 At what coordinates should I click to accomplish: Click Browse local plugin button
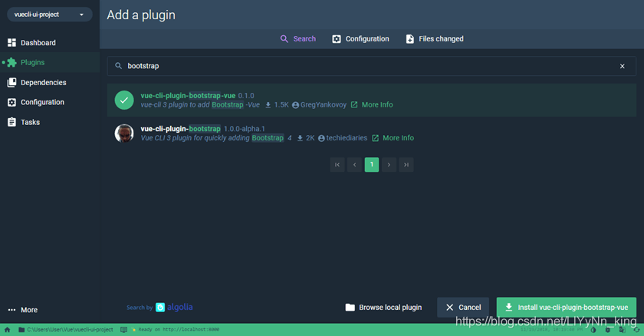coord(383,308)
